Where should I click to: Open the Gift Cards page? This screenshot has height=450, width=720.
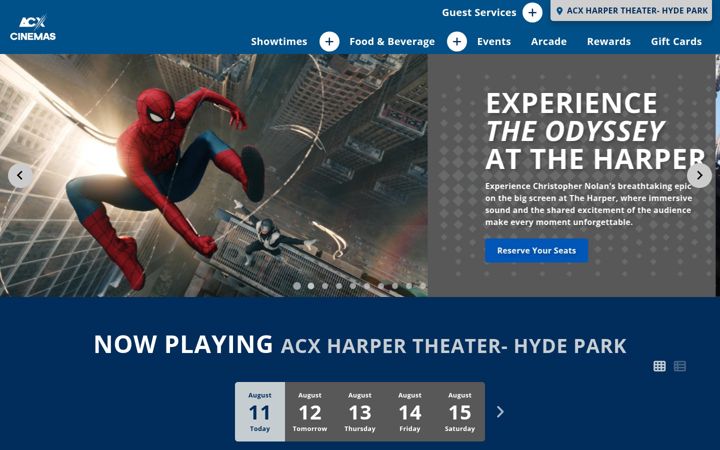pos(676,41)
